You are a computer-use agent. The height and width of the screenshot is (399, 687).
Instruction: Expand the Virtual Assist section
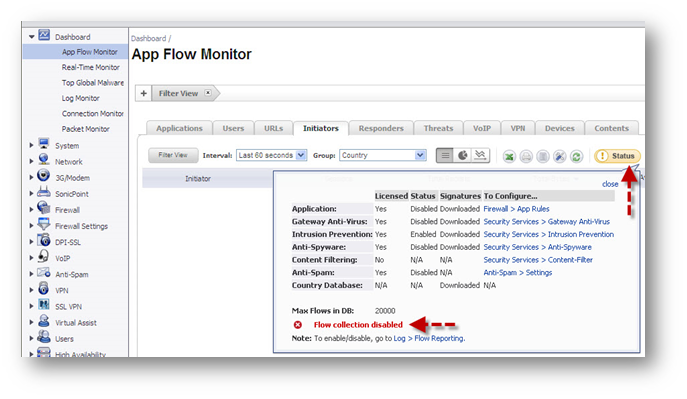pyautogui.click(x=31, y=323)
